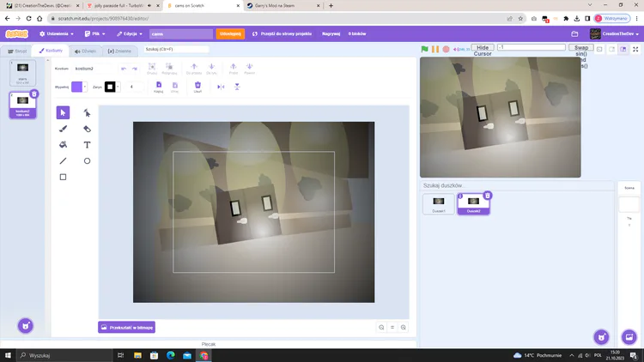Image resolution: width=644 pixels, height=362 pixels.
Task: Switch to the Skrypt tab
Action: (17, 51)
